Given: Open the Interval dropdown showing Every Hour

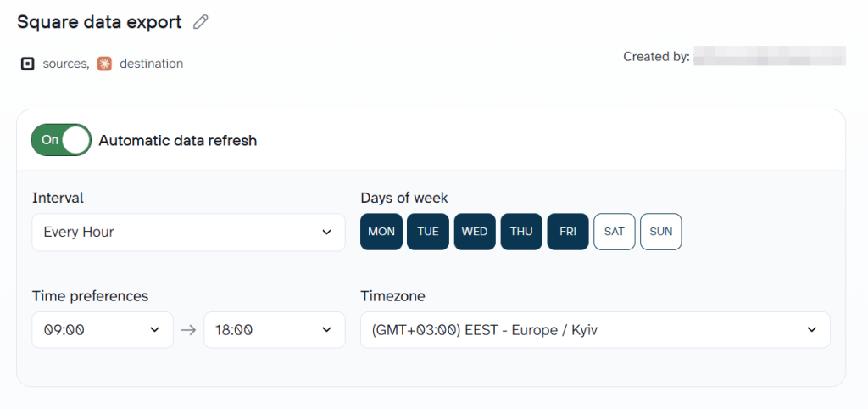Looking at the screenshot, I should (188, 232).
